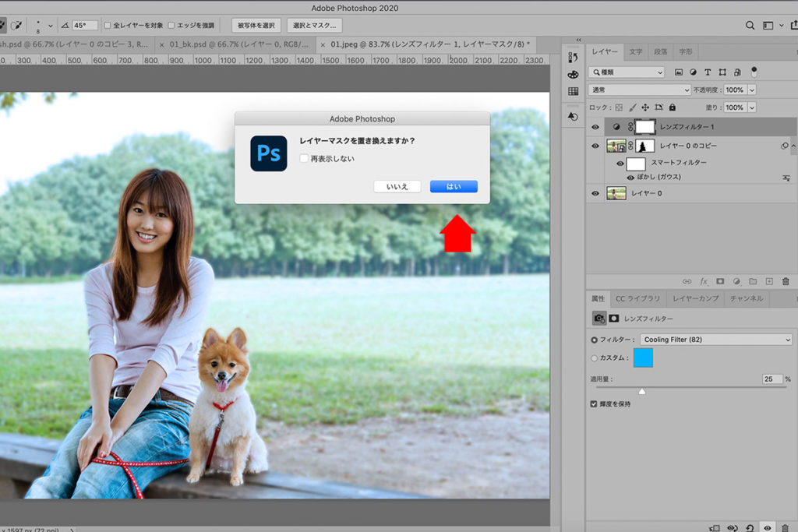Screen dimensions: 798x532
Task: Create new adjustment layer icon
Action: click(736, 281)
